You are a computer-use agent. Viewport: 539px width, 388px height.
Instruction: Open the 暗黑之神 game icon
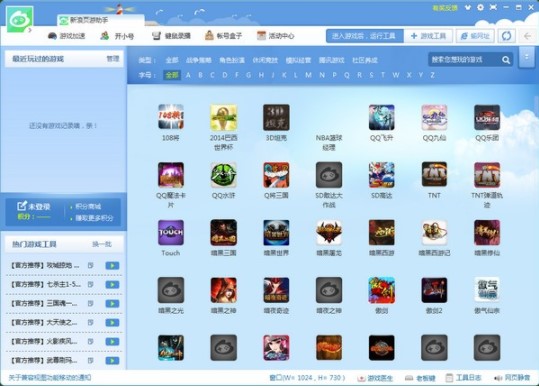[x=223, y=290]
